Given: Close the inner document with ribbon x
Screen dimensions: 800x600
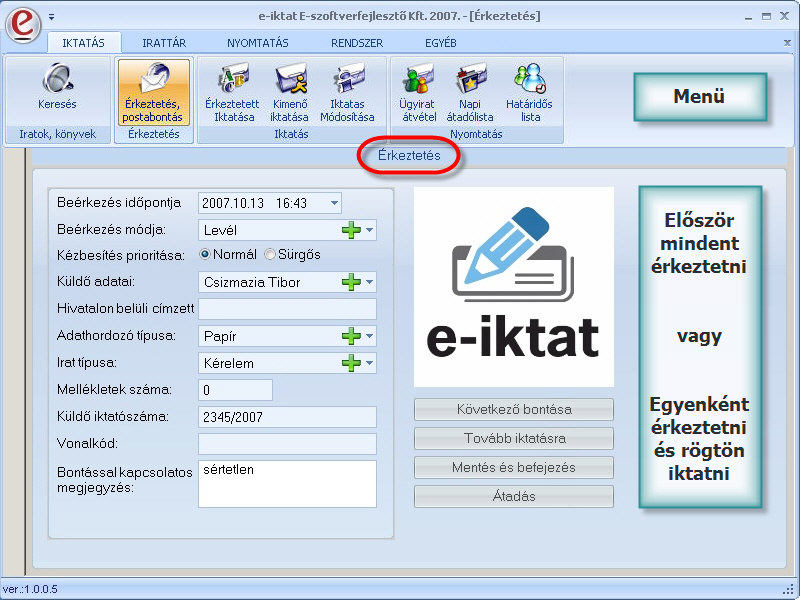Looking at the screenshot, I should coord(787,43).
